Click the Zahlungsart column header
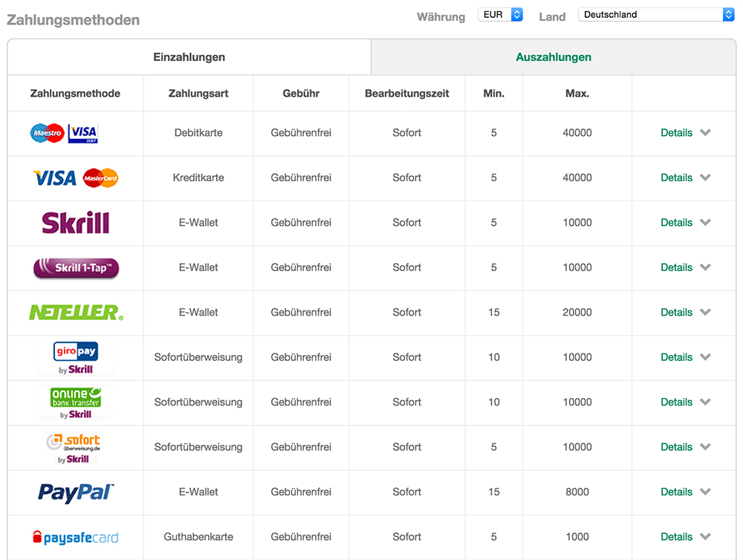 [x=198, y=94]
